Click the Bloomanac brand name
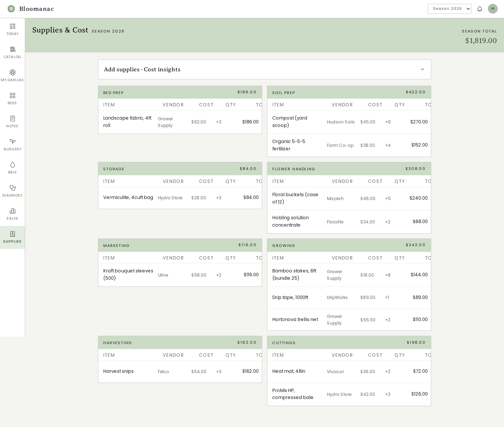 [37, 9]
